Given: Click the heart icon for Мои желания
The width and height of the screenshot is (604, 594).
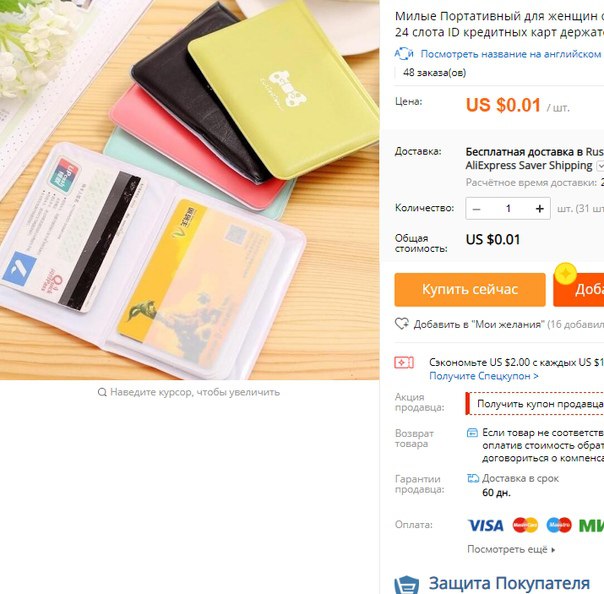Looking at the screenshot, I should [402, 324].
